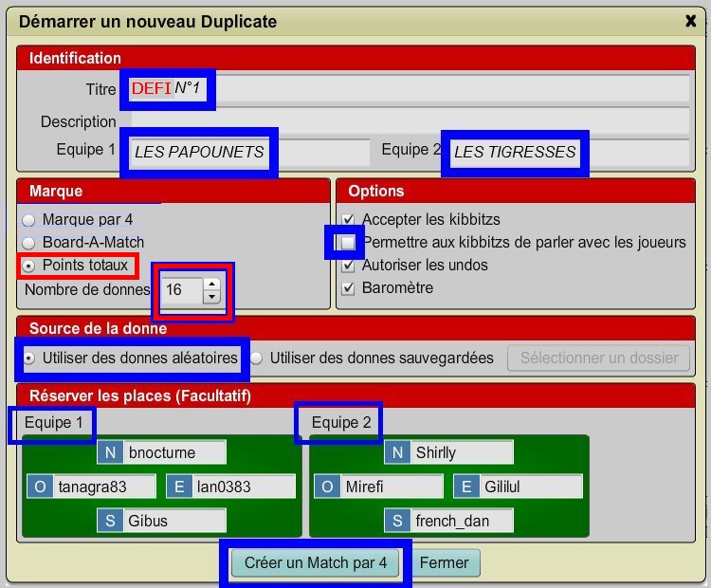This screenshot has height=588, width=711.
Task: Select Board-A-Match scoring option
Action: (x=29, y=243)
